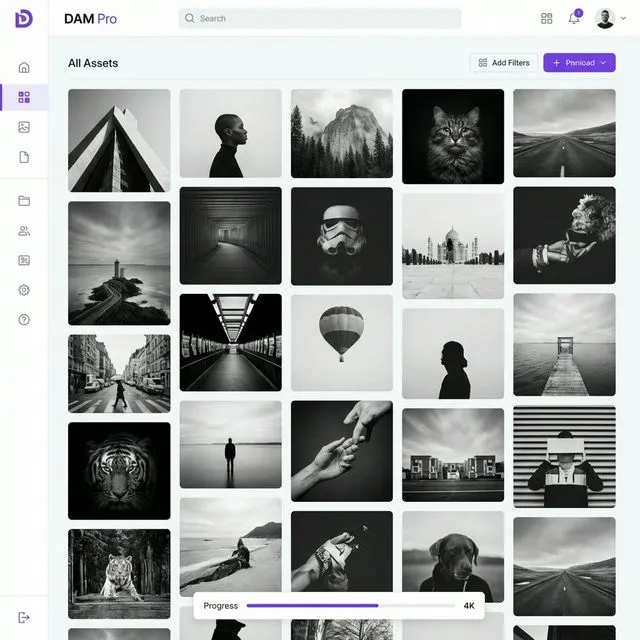Open the stormtrooper helmet thumbnail

[x=342, y=236]
